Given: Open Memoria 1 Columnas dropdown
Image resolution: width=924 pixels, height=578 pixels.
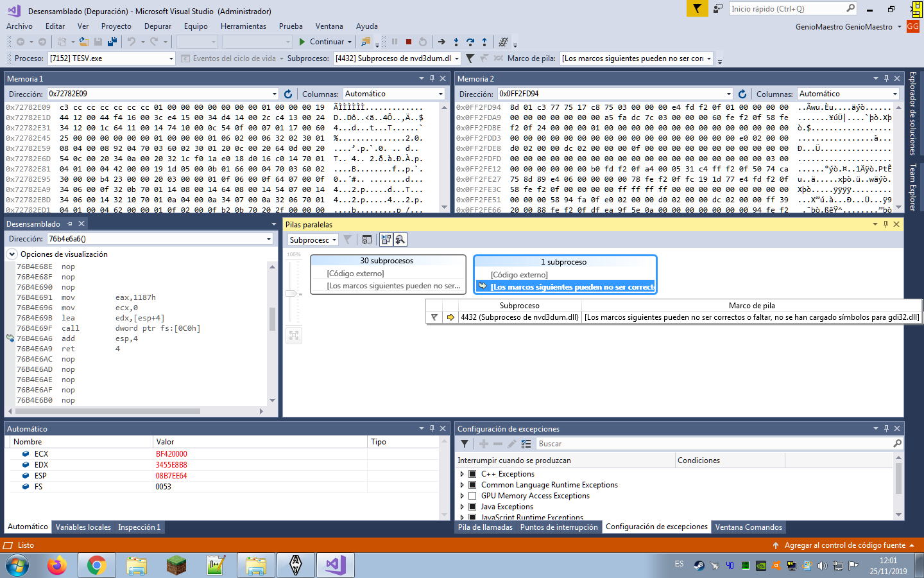Looking at the screenshot, I should [394, 94].
